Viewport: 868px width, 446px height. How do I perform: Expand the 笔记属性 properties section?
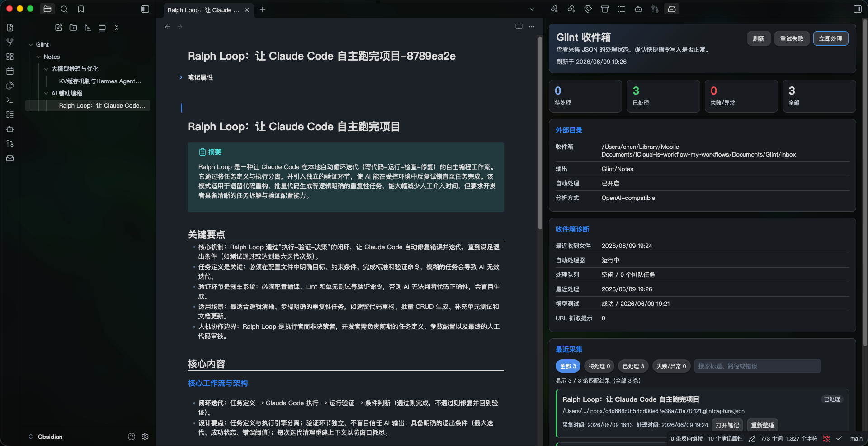181,77
